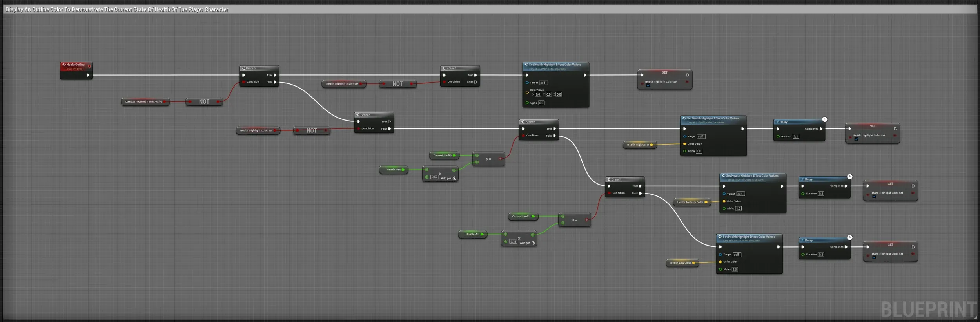Select the NOT node fed by Damage Received Timer Active
980x322 pixels.
point(204,102)
